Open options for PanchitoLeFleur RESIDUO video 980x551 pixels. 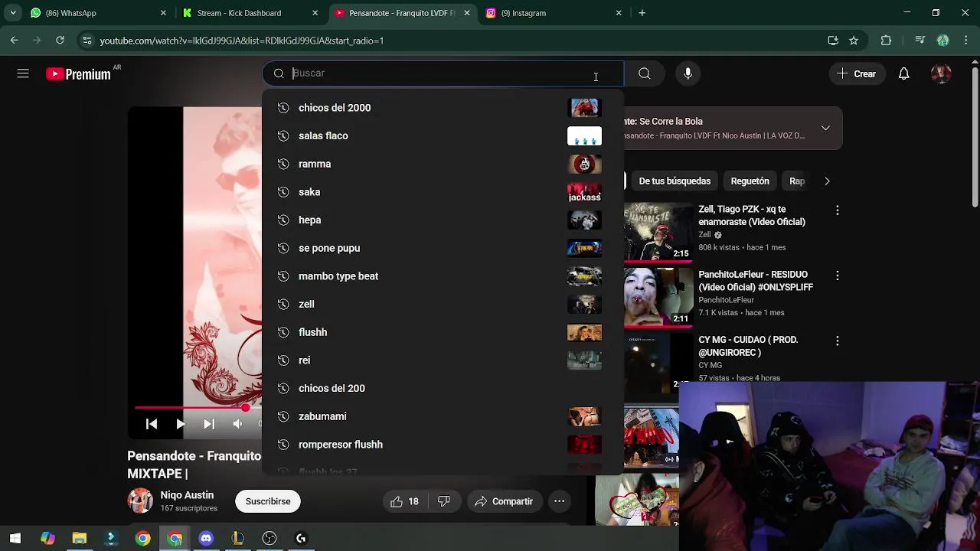coord(838,275)
